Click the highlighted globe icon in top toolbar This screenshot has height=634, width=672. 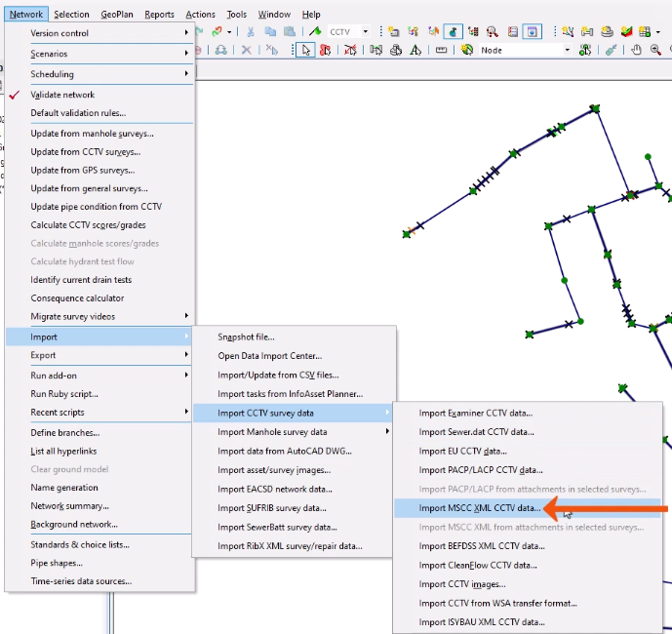point(453,32)
